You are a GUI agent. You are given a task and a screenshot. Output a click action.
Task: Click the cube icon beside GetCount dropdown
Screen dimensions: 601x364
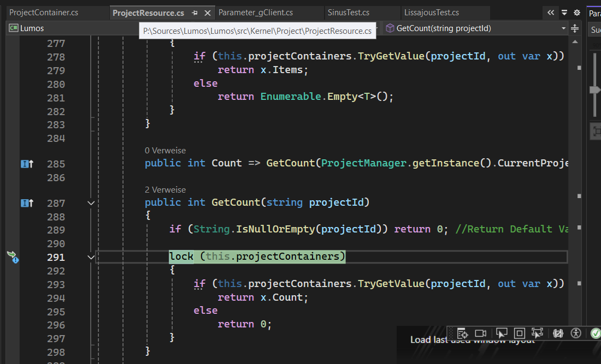[390, 28]
